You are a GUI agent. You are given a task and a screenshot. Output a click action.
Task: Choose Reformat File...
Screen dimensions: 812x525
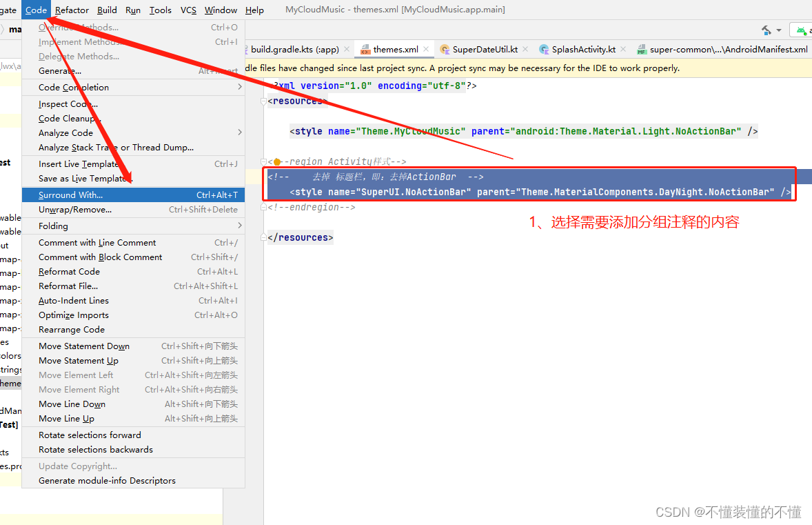pyautogui.click(x=134, y=286)
